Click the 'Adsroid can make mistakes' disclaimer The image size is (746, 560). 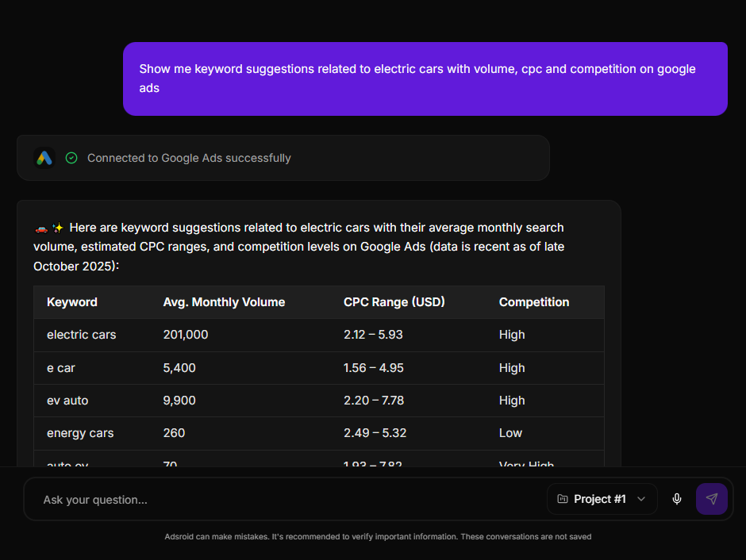coord(378,537)
